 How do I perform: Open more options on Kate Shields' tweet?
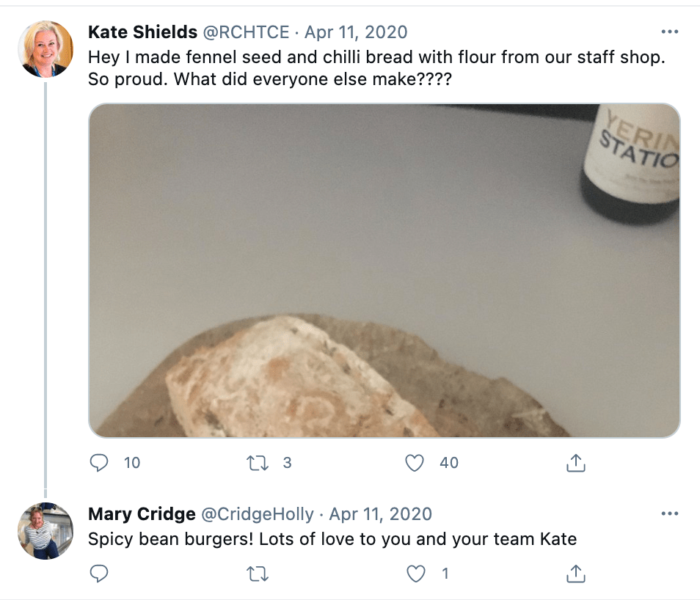click(x=669, y=32)
